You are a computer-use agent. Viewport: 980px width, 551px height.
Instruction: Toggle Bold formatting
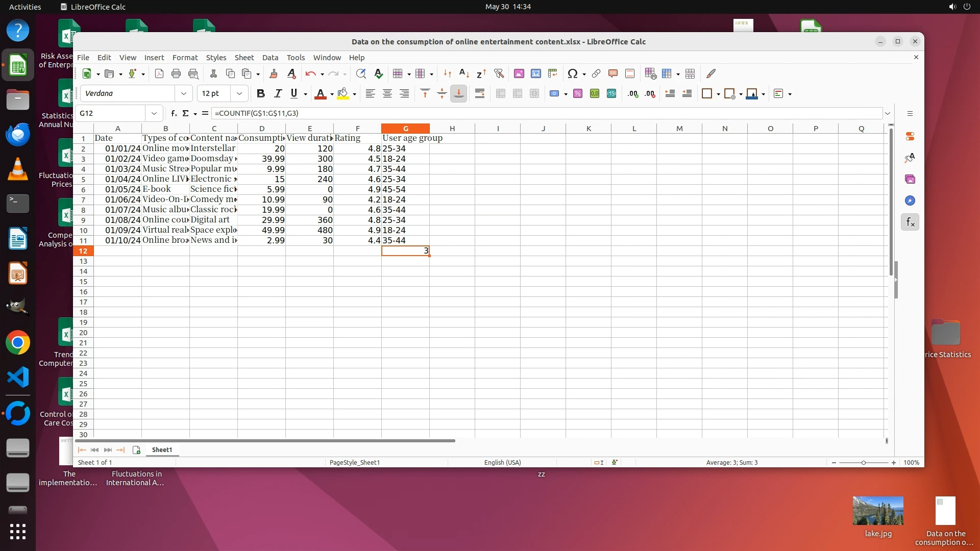(x=260, y=93)
